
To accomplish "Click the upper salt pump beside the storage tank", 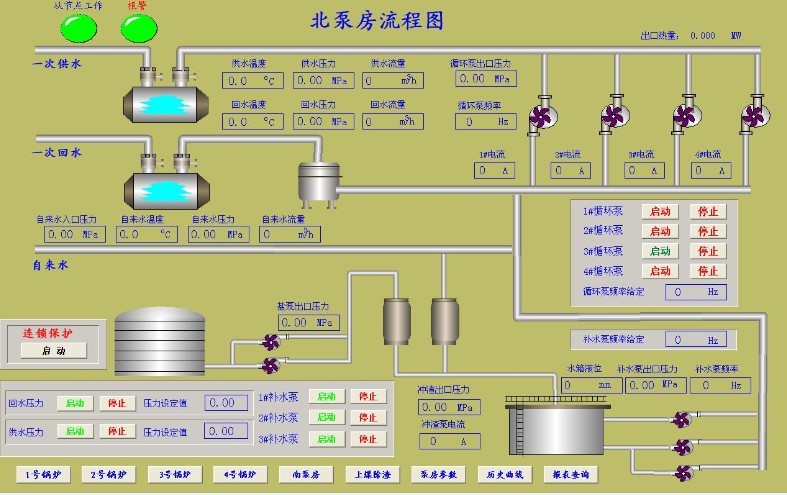I will click(272, 342).
